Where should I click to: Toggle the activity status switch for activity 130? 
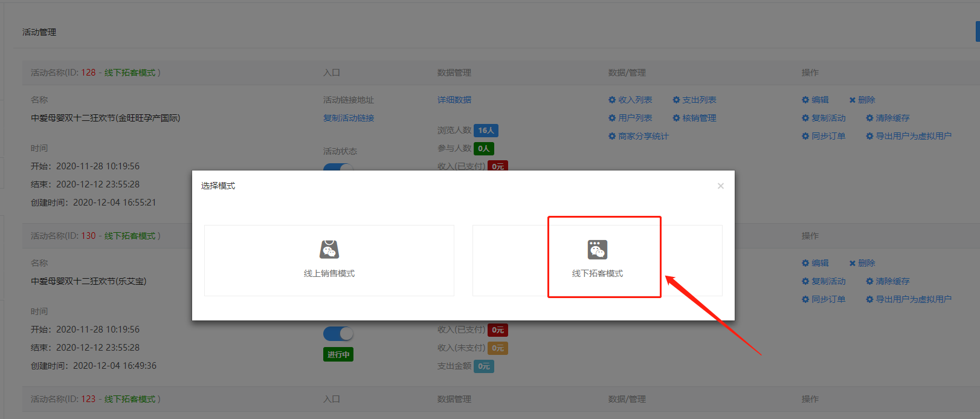[338, 333]
